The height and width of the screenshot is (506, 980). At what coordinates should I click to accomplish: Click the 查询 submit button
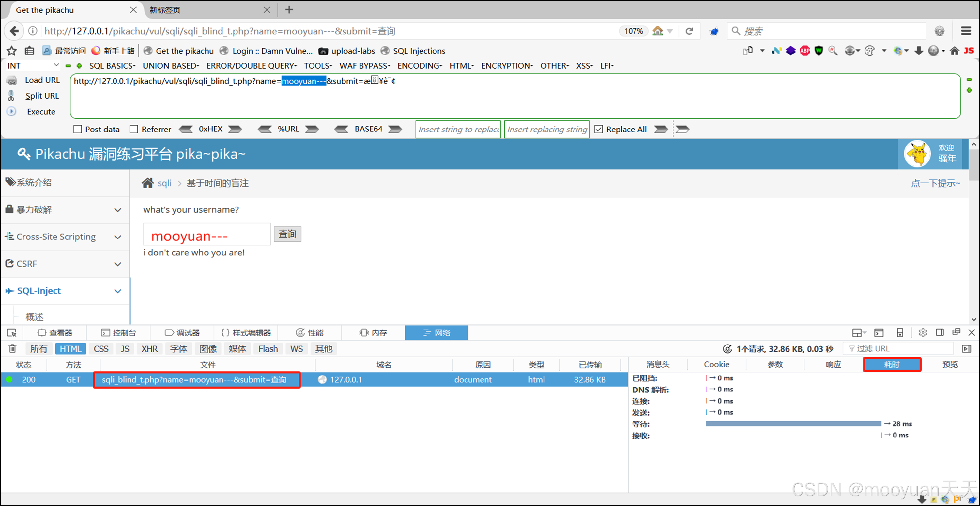287,234
